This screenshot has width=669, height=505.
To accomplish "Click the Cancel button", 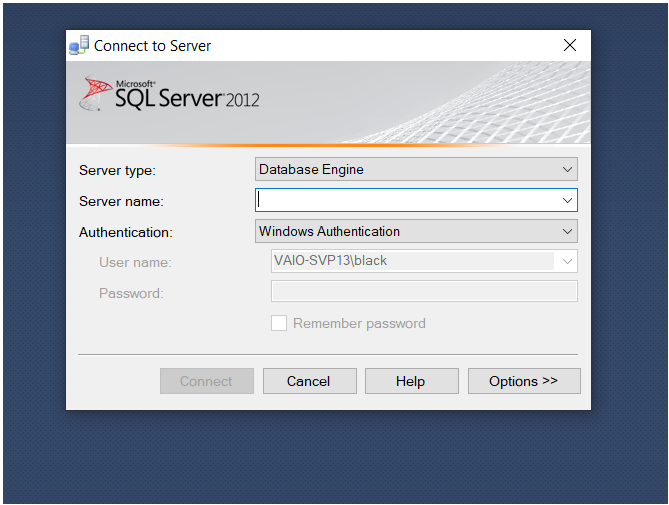I will coord(309,381).
